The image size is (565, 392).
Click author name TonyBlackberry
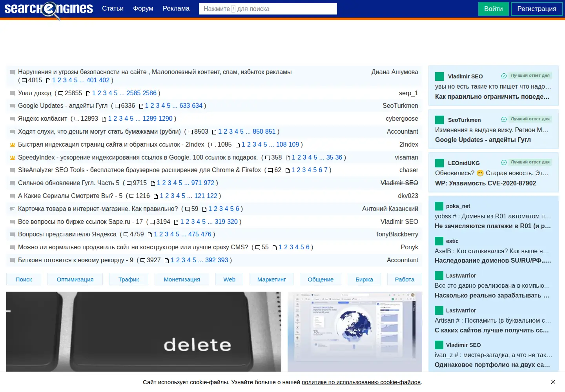coord(397,234)
